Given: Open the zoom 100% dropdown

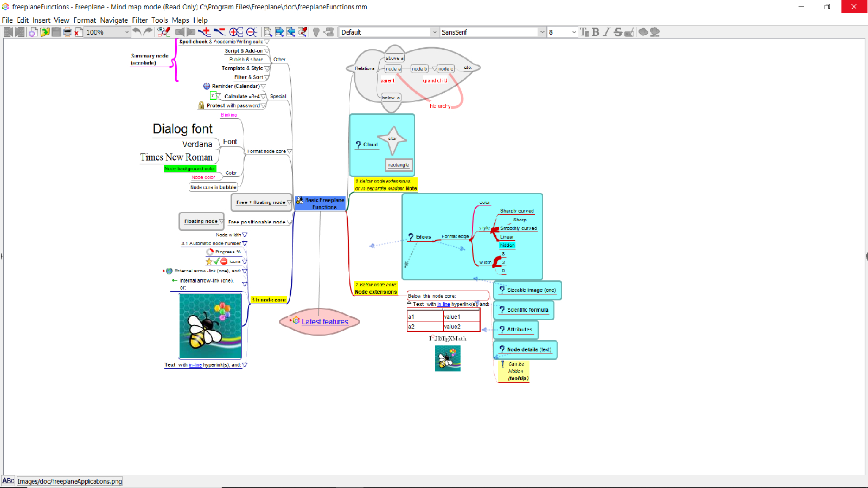Looking at the screenshot, I should click(126, 32).
